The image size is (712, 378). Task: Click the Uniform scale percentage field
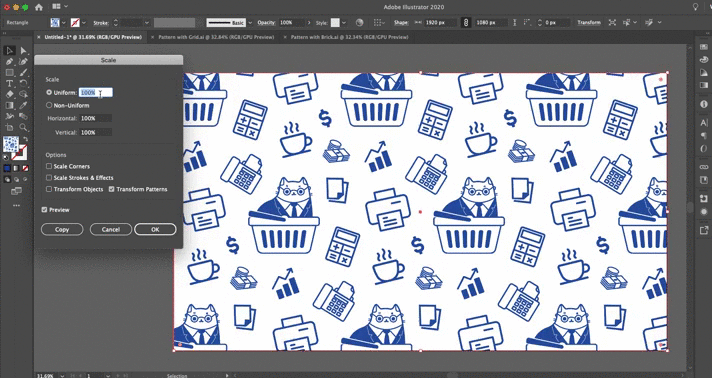tap(96, 92)
